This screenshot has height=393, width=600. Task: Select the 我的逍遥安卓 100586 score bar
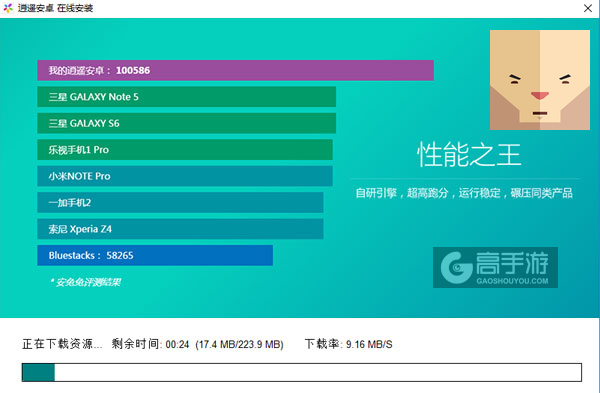click(235, 70)
